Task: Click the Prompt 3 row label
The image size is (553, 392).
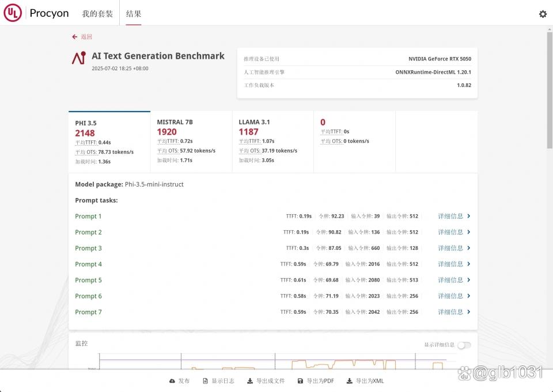Action: click(x=88, y=248)
